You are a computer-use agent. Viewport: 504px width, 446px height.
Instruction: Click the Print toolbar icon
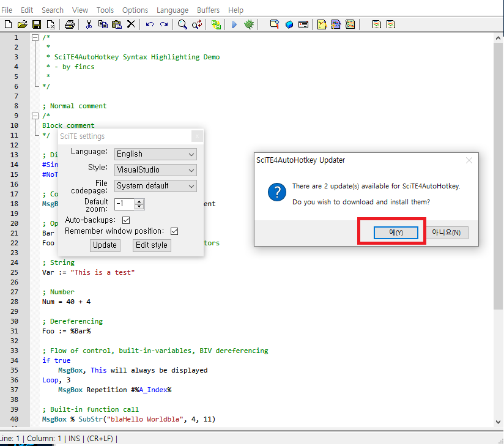click(x=70, y=24)
